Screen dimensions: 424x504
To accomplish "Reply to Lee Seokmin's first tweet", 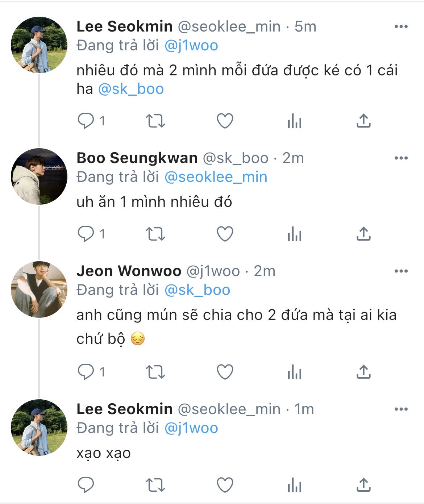I will (x=86, y=121).
